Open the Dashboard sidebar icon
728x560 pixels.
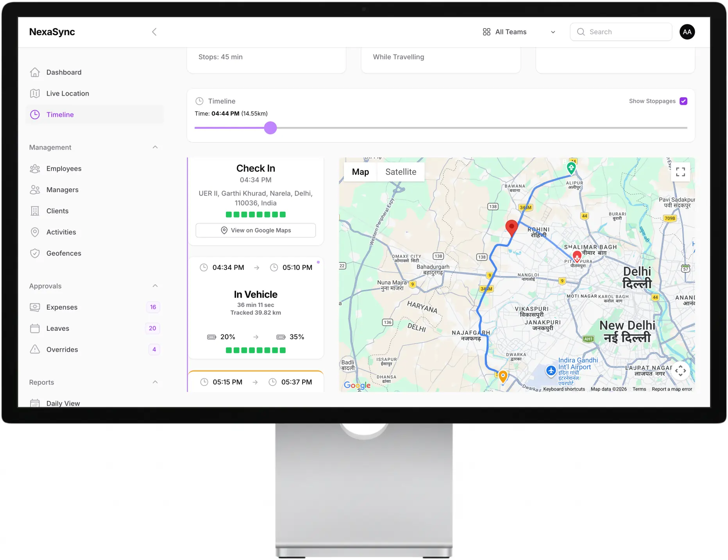coord(35,72)
